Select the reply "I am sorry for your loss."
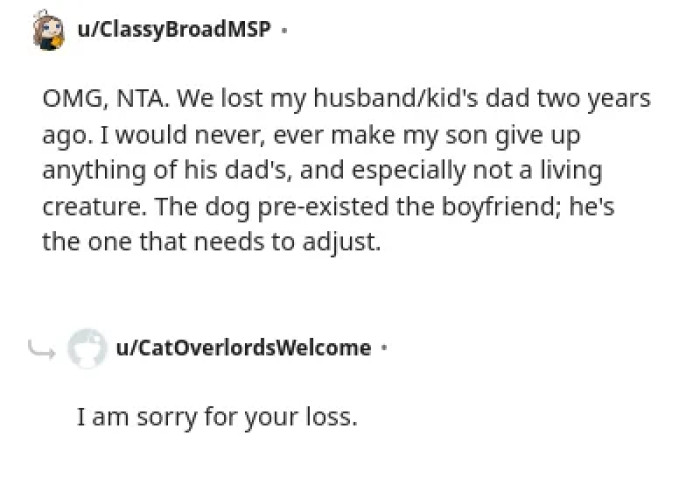The image size is (700, 478). (x=217, y=416)
